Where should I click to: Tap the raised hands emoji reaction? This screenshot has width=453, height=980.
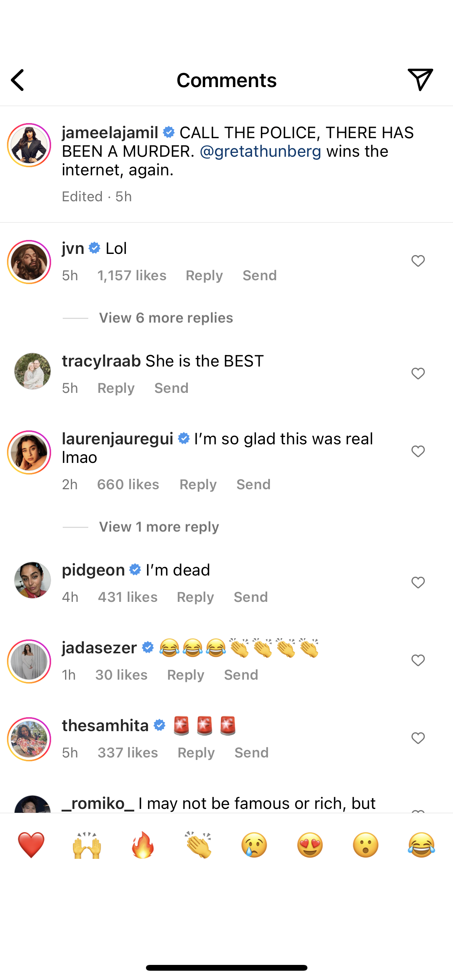(x=87, y=845)
